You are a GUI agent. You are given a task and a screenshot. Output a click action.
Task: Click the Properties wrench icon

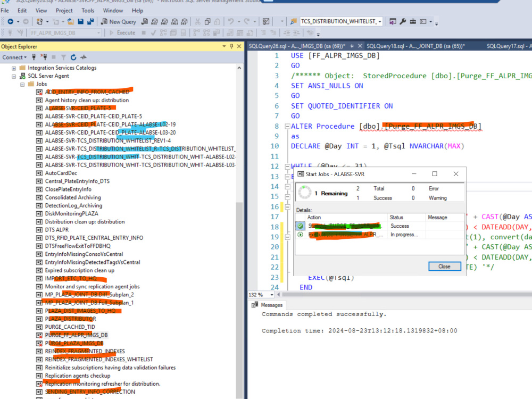pyautogui.click(x=403, y=22)
